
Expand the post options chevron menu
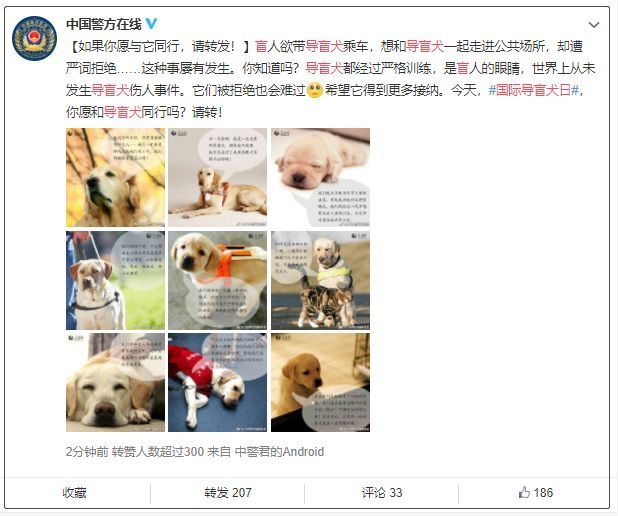pos(594,25)
